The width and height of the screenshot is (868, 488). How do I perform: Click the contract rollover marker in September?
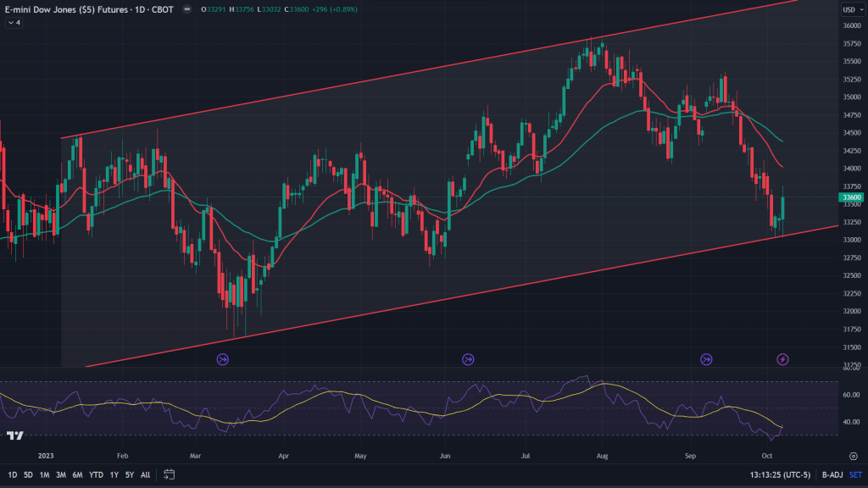point(706,359)
